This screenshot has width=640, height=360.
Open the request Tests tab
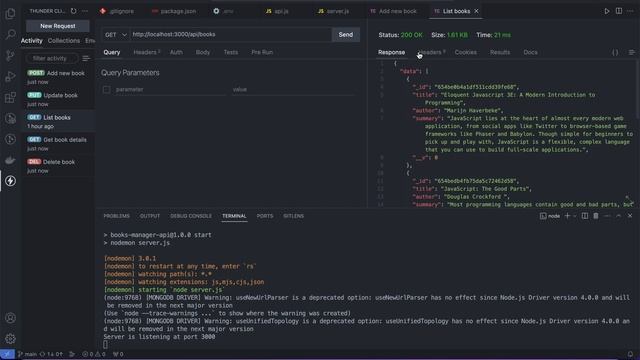(231, 52)
